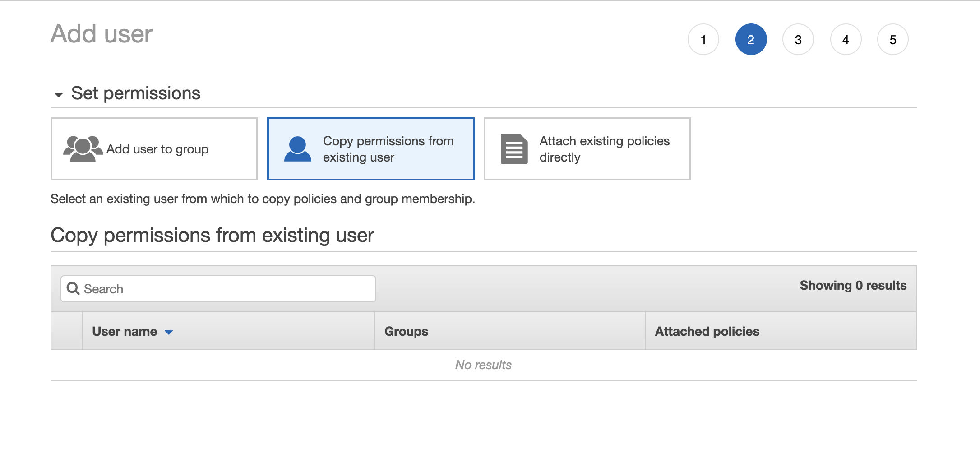Click the sort arrow next to User name
980x472 pixels.
pyautogui.click(x=169, y=332)
